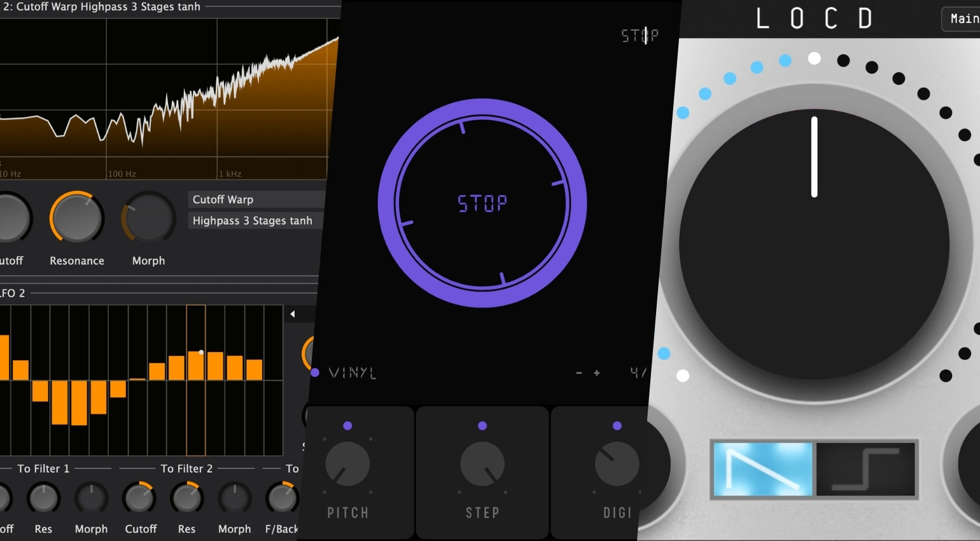
Task: Click the PITCH knob
Action: (x=347, y=464)
